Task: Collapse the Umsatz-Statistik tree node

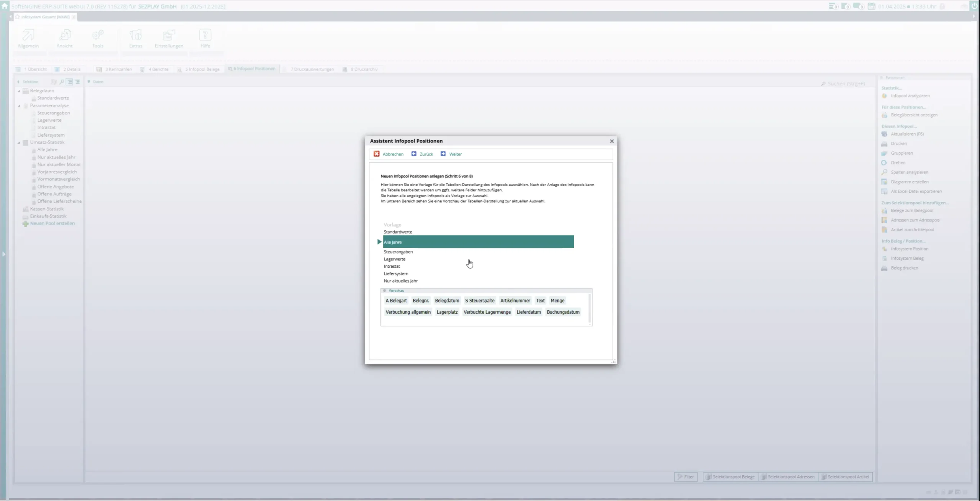Action: (19, 142)
